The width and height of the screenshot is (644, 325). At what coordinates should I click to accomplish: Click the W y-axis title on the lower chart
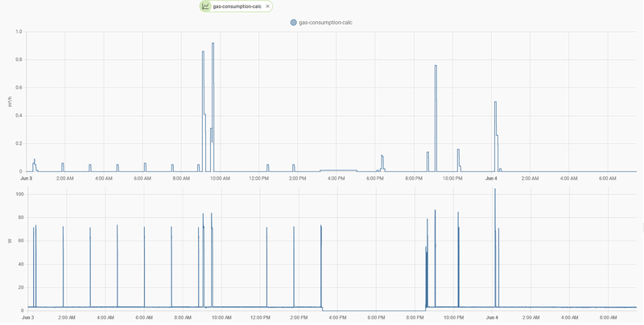(10, 241)
